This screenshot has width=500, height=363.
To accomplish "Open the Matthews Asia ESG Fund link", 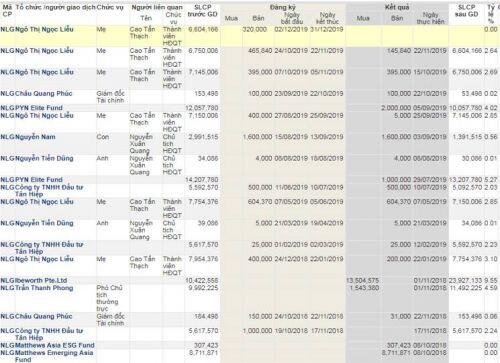I will pos(55,345).
